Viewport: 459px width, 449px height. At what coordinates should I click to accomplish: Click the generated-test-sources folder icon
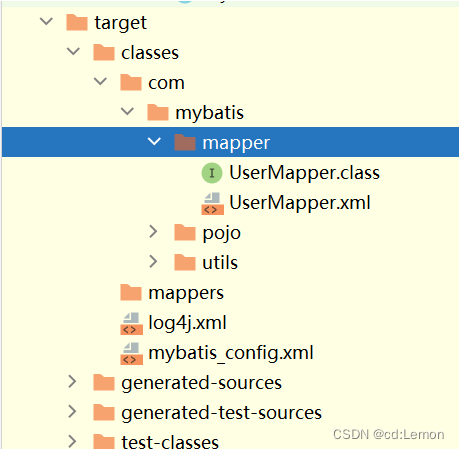pos(104,412)
